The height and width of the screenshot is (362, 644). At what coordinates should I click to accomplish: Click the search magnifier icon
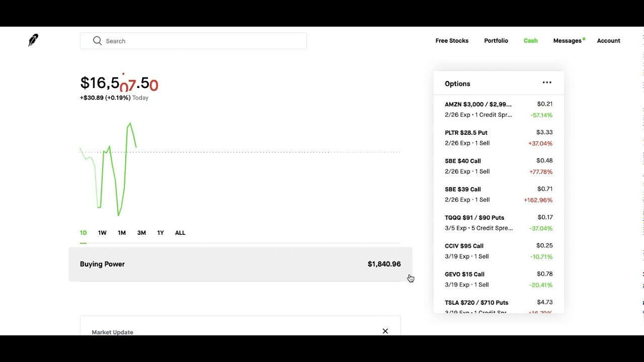tap(98, 41)
